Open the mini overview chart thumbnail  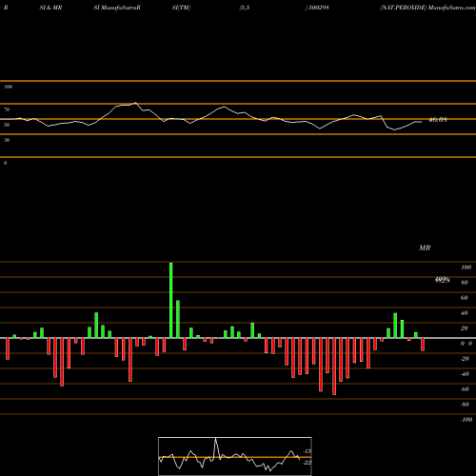235,456
